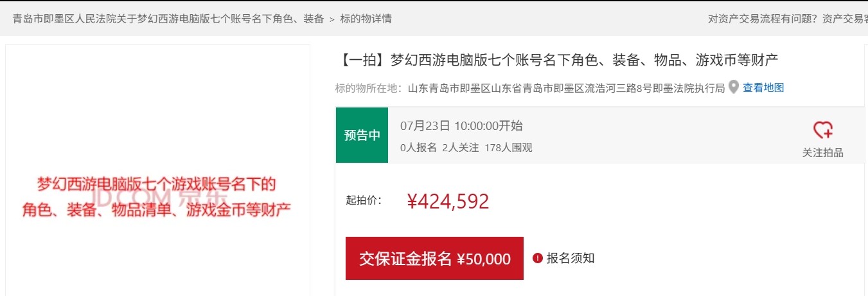Click the 0人报名 registration count
The width and height of the screenshot is (868, 296).
pyautogui.click(x=418, y=147)
